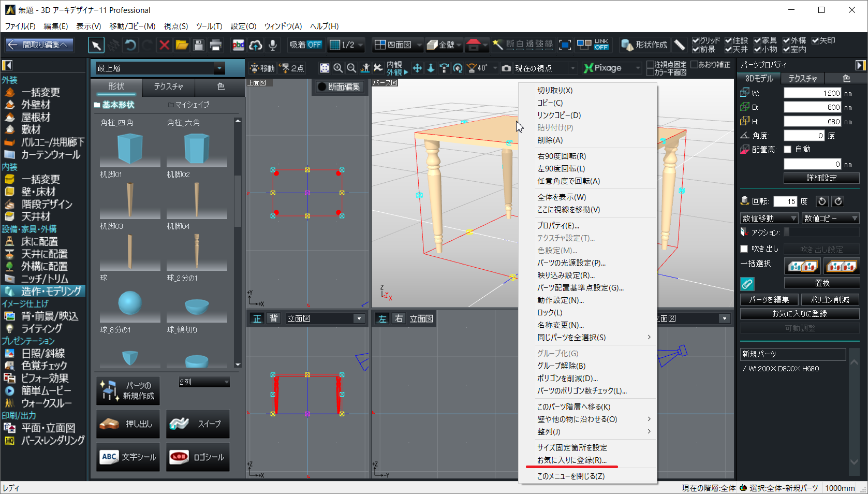Click the paperclip link icon
The width and height of the screenshot is (868, 494).
click(x=747, y=284)
